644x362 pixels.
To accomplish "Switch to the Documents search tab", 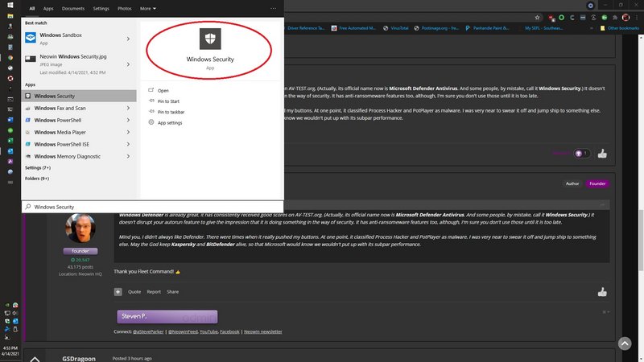I will pyautogui.click(x=73, y=8).
